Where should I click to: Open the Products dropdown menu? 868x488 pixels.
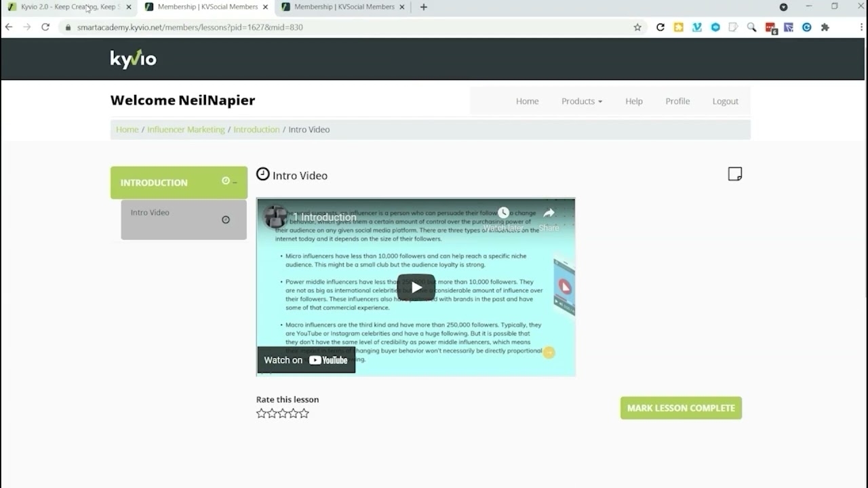(581, 101)
